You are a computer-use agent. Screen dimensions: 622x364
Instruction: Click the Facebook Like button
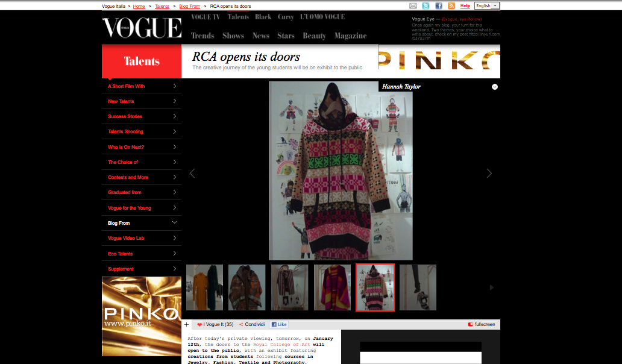pyautogui.click(x=279, y=324)
